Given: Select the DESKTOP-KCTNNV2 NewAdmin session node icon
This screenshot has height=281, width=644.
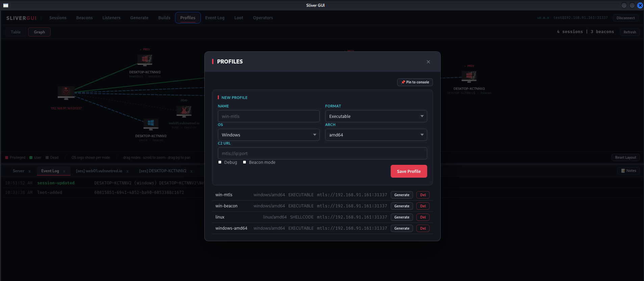Looking at the screenshot, I should tap(145, 60).
